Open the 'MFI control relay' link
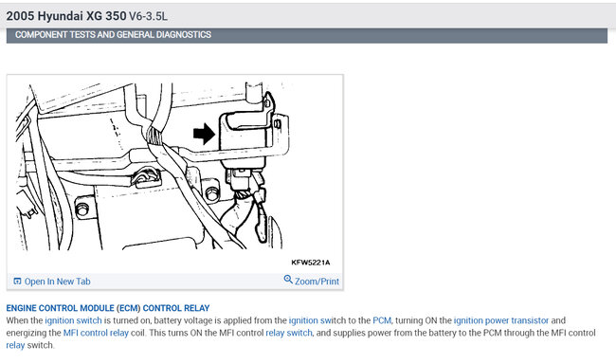The height and width of the screenshot is (364, 616). click(x=96, y=333)
